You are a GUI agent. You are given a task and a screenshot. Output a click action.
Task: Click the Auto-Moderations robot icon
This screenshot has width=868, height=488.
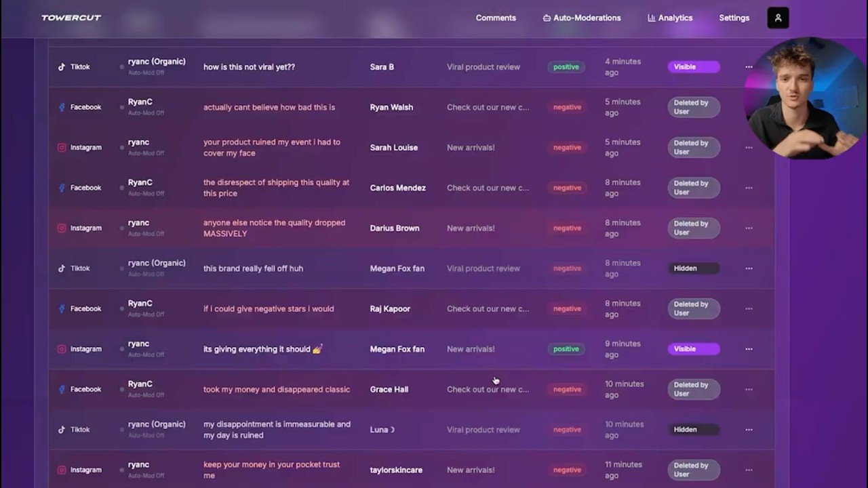coord(547,18)
